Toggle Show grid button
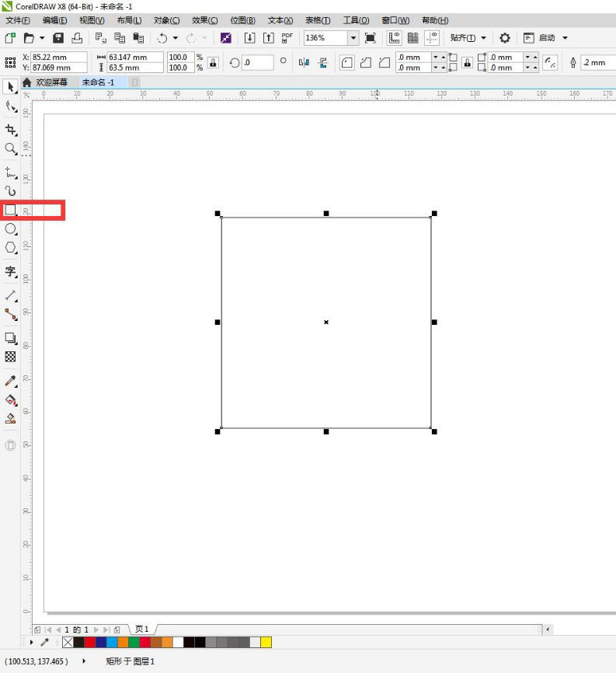The height and width of the screenshot is (673, 616). (412, 38)
